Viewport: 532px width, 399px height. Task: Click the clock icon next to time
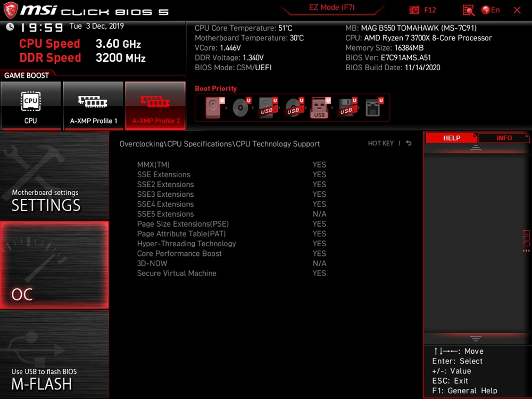pos(10,27)
